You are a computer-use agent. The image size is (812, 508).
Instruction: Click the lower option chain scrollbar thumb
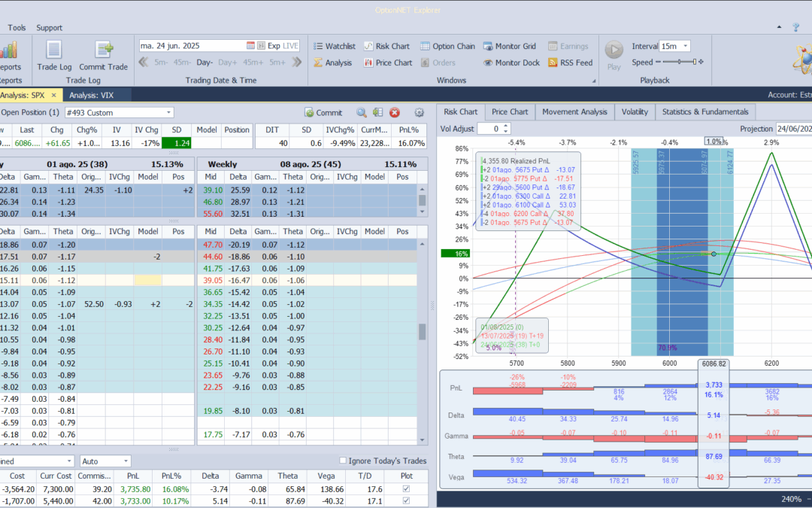click(422, 332)
